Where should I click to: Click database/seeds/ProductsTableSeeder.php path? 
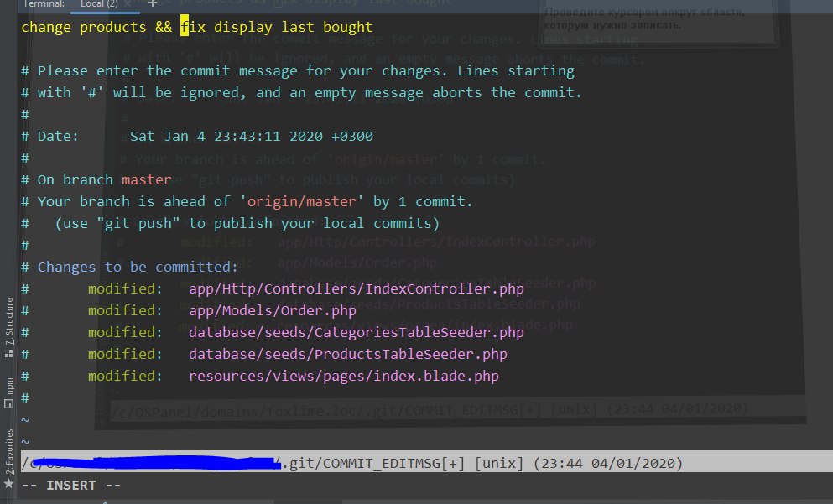[348, 354]
